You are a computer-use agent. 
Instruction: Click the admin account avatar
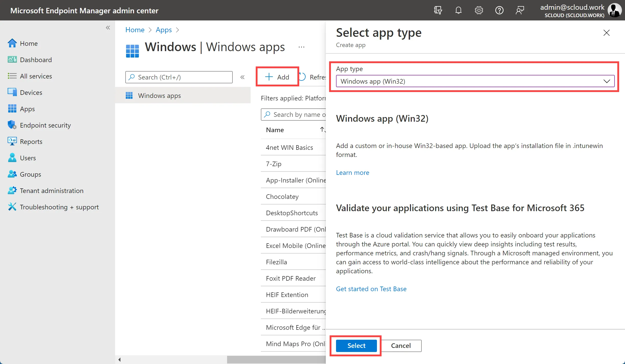click(615, 10)
